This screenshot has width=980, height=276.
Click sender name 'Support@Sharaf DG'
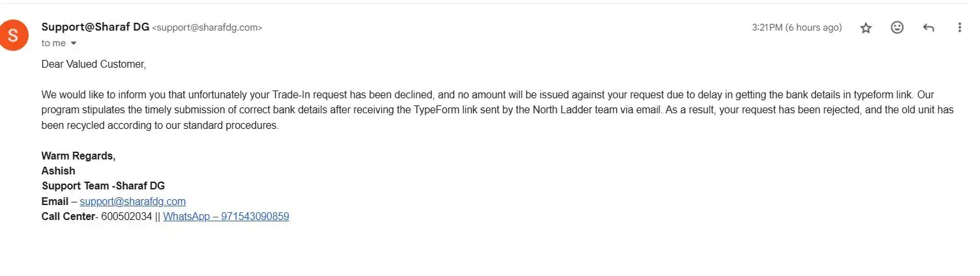coord(95,27)
